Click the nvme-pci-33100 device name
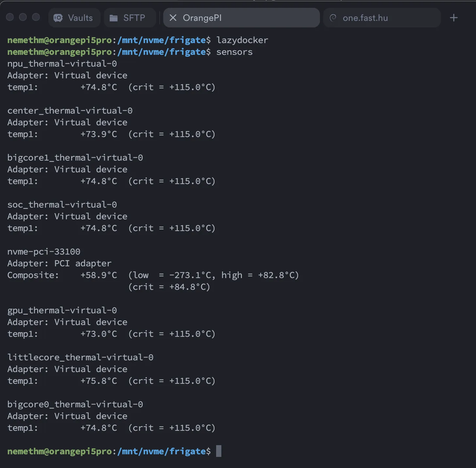Screen dimensions: 476x468 click(44, 252)
